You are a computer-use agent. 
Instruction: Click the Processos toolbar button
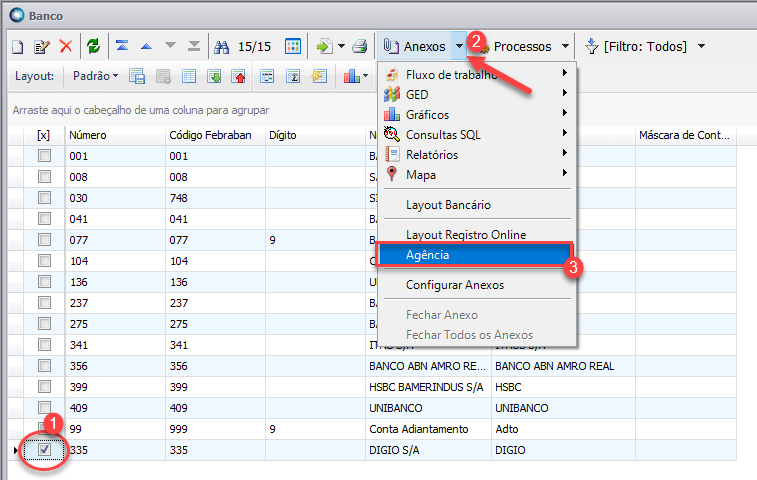point(521,46)
